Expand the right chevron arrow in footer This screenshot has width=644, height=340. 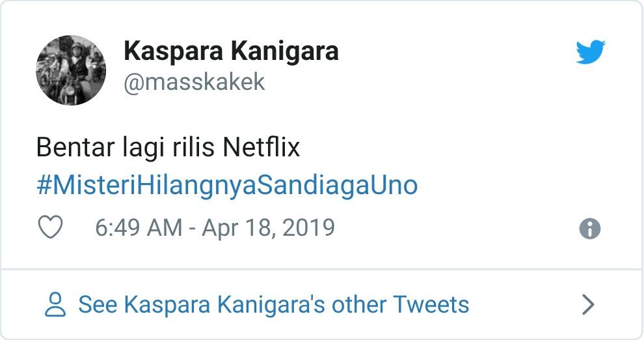click(x=588, y=304)
